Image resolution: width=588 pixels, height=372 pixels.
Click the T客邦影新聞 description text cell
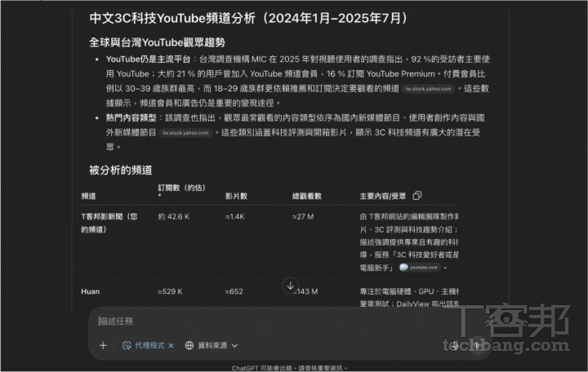click(x=409, y=242)
